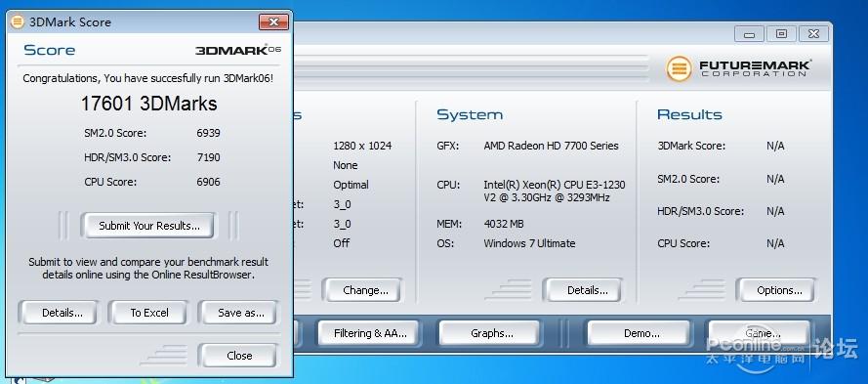Maximize the 3DMark06 main window
The height and width of the screenshot is (384, 868).
point(781,34)
